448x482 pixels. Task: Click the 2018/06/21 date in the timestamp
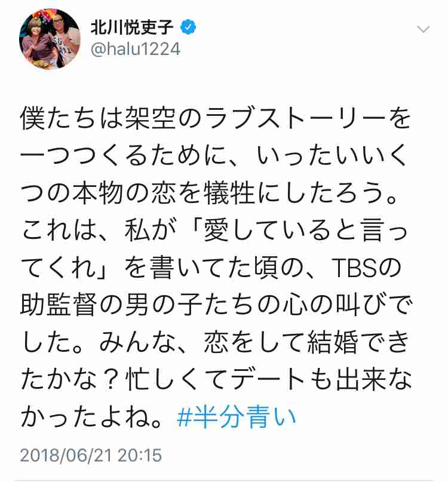point(66,455)
